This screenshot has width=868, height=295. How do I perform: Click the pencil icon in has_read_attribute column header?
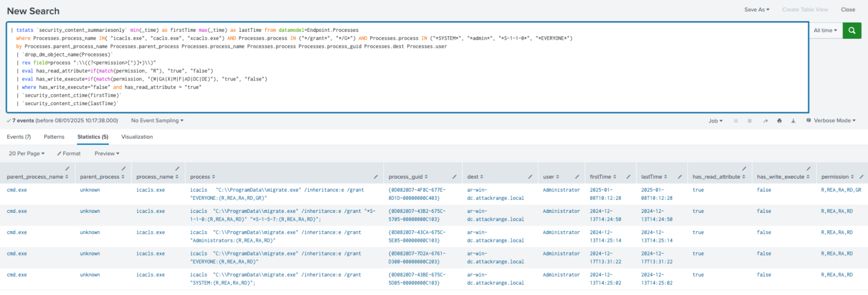(x=744, y=169)
